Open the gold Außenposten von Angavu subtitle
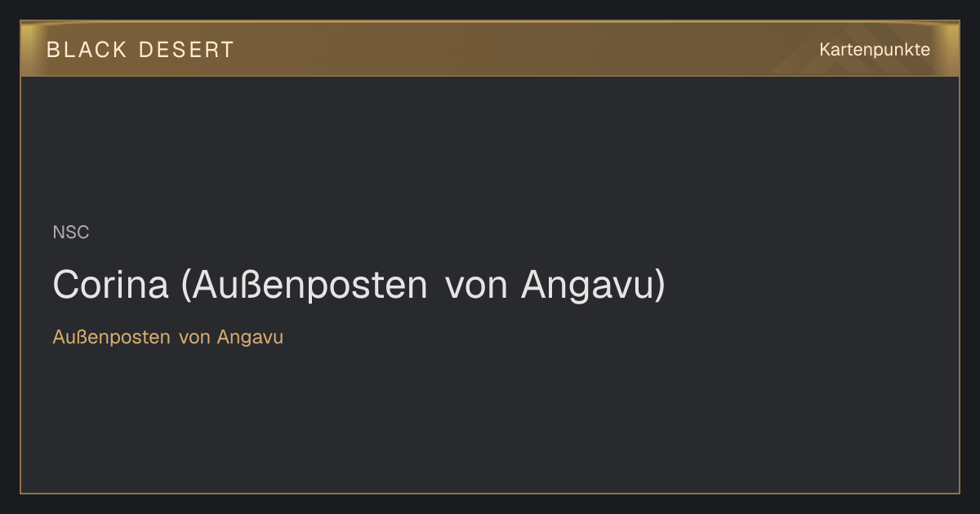The width and height of the screenshot is (980, 514). pos(168,337)
